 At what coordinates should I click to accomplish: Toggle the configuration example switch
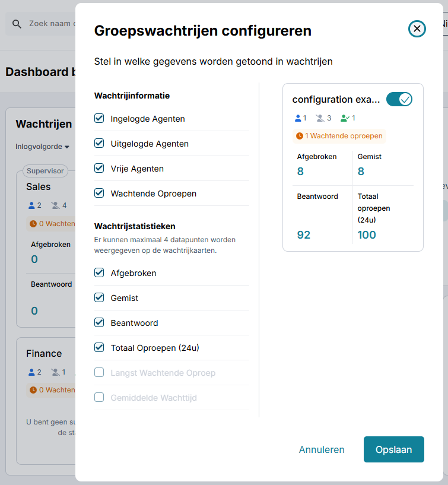pyautogui.click(x=399, y=99)
